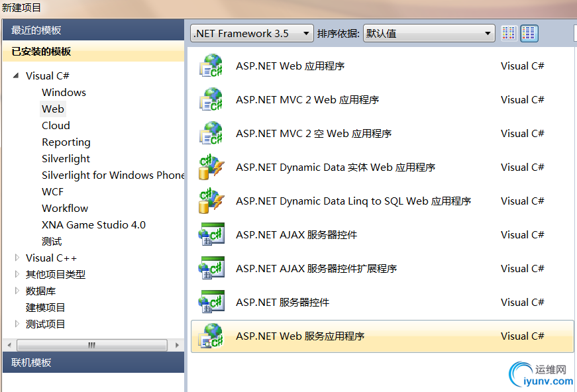Choose ASP.NET MVC 2 空 Web 应用程序 name
The image size is (577, 392).
[313, 134]
